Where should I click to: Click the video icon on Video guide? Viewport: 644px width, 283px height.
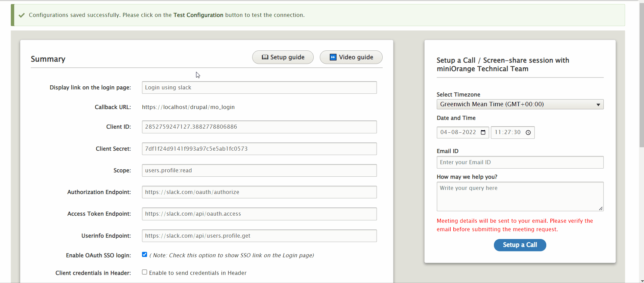tap(333, 57)
